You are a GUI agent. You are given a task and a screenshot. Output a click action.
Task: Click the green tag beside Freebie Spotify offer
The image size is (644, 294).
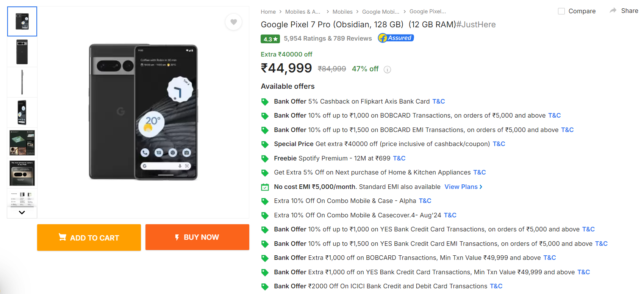tap(265, 159)
